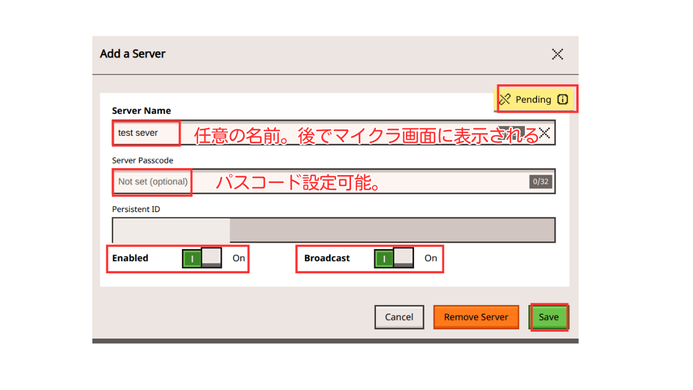Screen dimensions: 693x390
Task: Click the Pending status badge
Action: coord(535,99)
